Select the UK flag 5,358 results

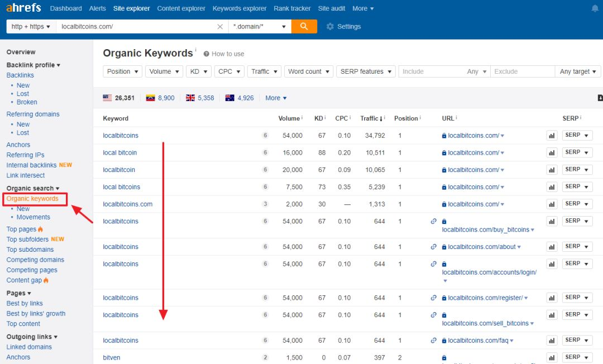coord(200,98)
